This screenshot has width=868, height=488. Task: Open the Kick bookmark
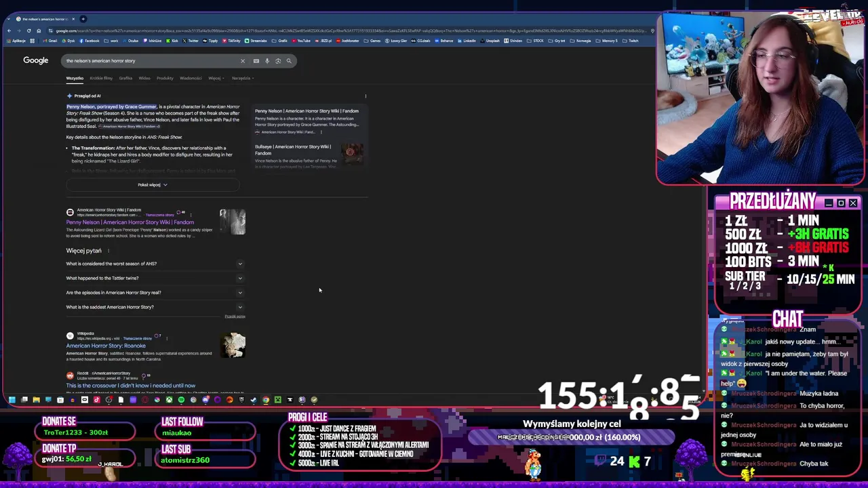pyautogui.click(x=173, y=41)
